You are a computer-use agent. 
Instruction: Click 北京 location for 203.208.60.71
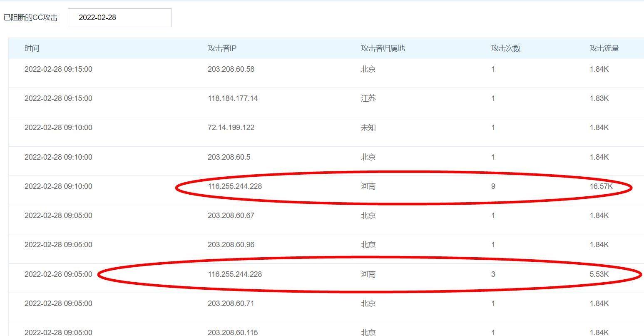pos(368,303)
